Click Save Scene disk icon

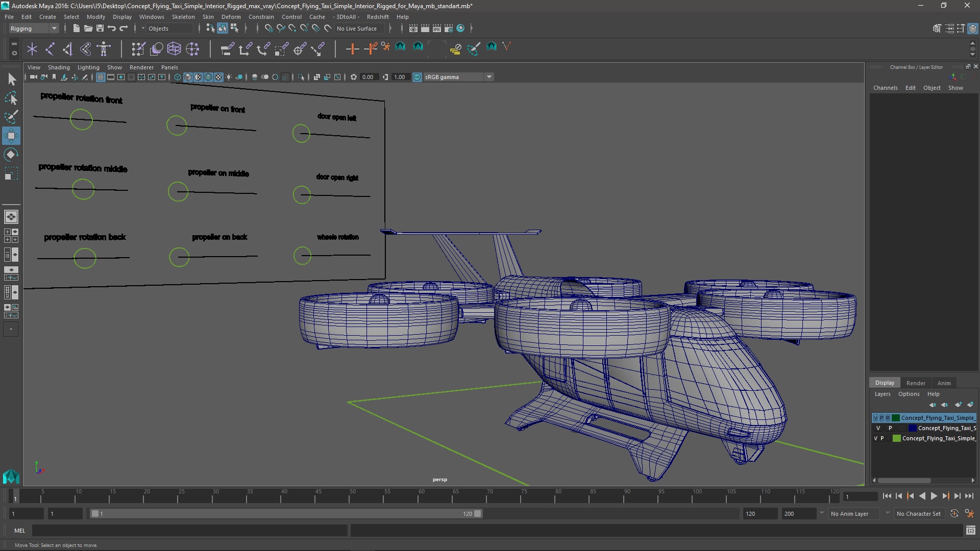click(x=100, y=29)
